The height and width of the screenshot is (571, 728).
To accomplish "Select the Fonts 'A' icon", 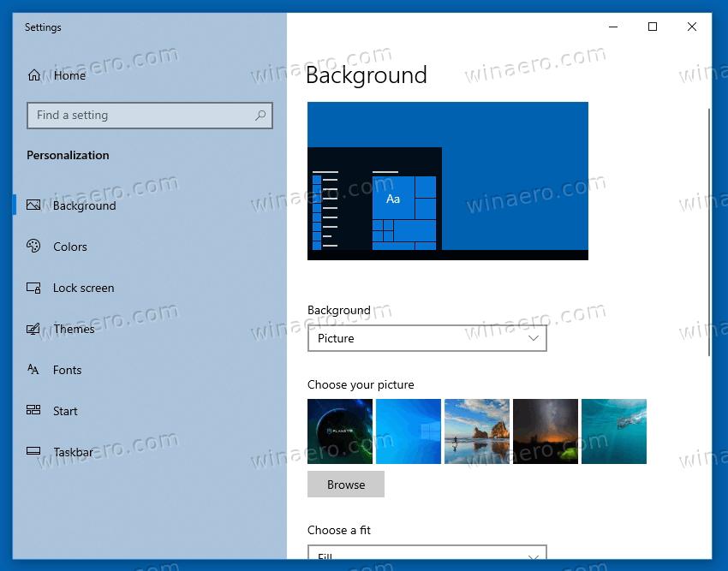I will (x=34, y=370).
